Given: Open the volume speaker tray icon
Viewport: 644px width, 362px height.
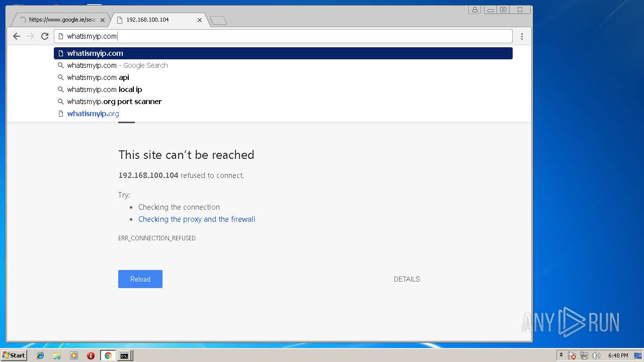Looking at the screenshot, I should coord(596,355).
